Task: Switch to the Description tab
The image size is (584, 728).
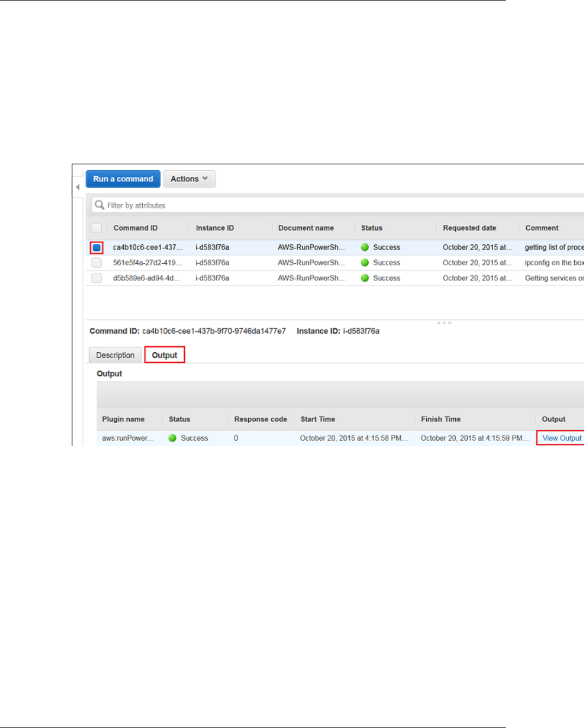Action: pyautogui.click(x=115, y=355)
